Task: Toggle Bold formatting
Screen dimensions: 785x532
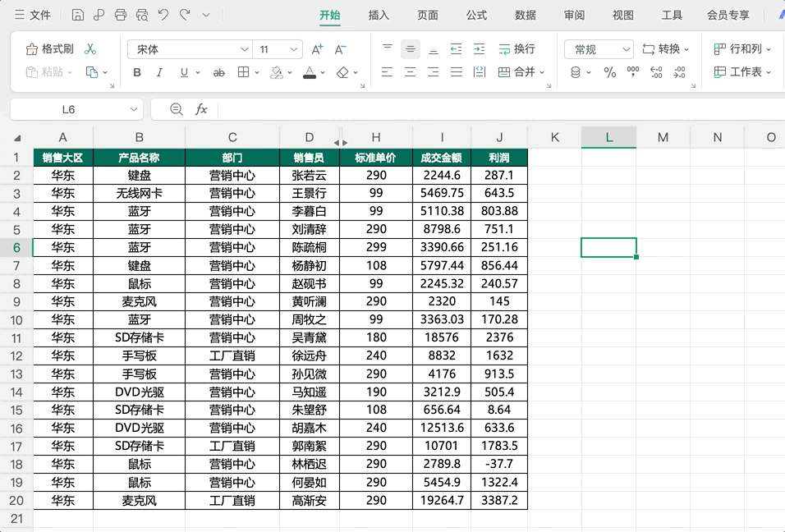Action: coord(137,72)
